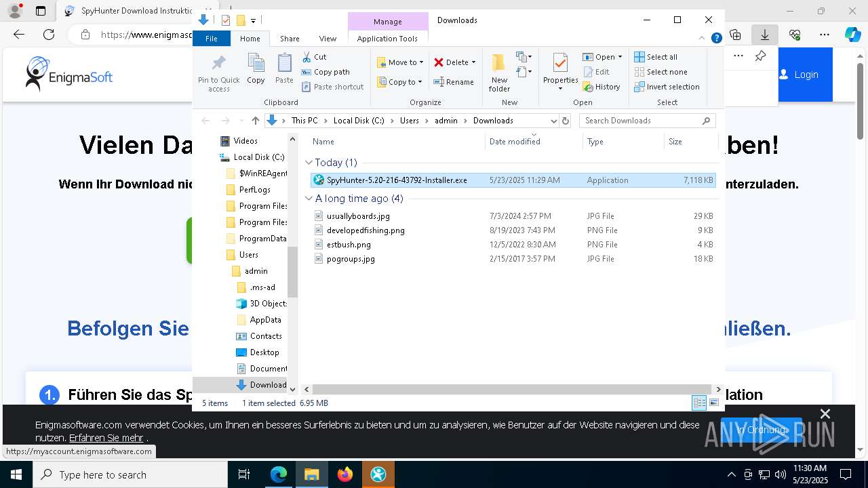Switch to the View ribbon tab

coord(328,39)
